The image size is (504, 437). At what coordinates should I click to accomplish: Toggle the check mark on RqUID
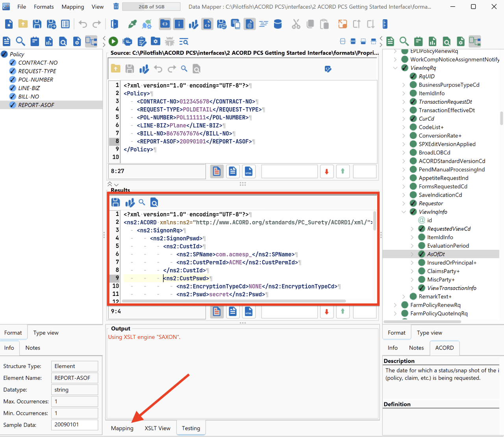[413, 76]
